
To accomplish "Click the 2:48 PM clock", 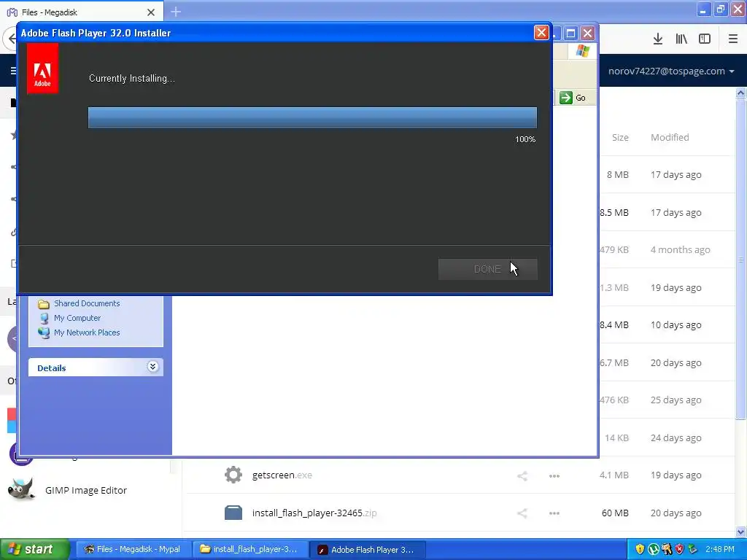I will point(720,549).
